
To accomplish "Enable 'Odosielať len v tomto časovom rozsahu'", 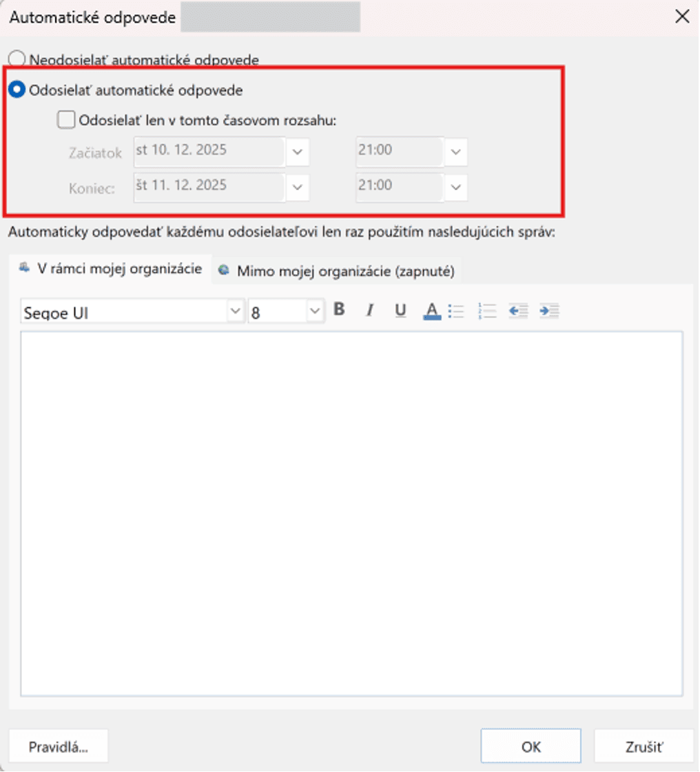I will pos(66,119).
